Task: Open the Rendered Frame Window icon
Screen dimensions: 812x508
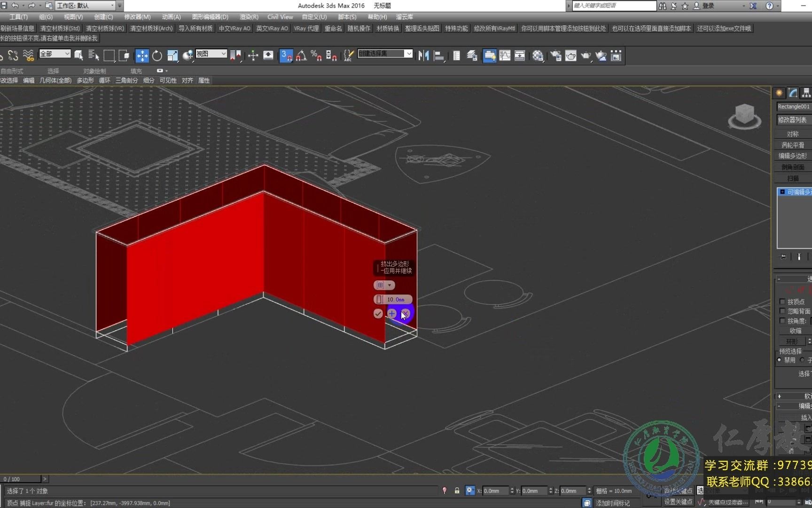Action: coord(570,56)
